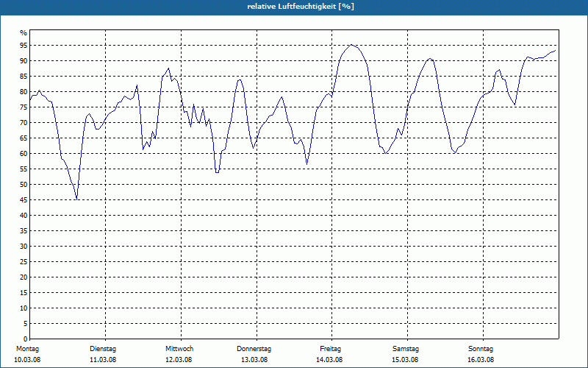
Task: Click the Montag day label
Action: coord(27,349)
